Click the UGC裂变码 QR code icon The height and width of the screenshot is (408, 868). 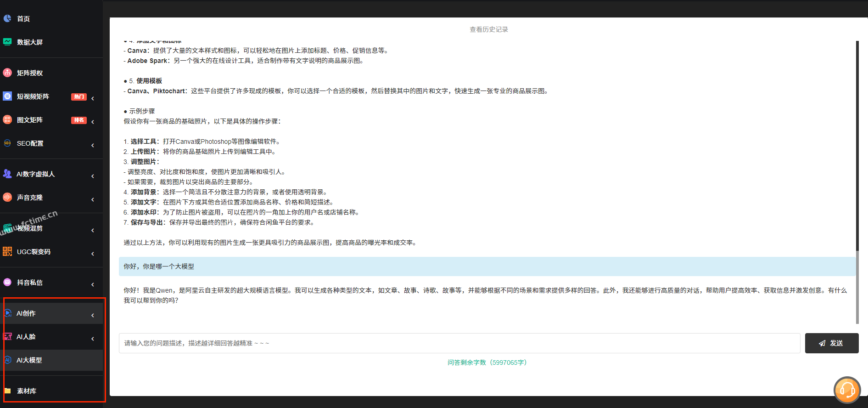7,251
